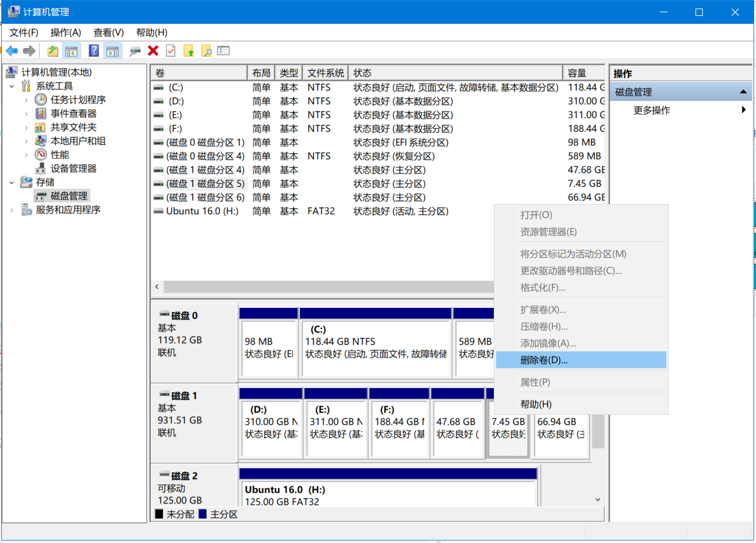Expand the 任务计划程序 tree node
Image resolution: width=756 pixels, height=543 pixels.
(x=26, y=100)
